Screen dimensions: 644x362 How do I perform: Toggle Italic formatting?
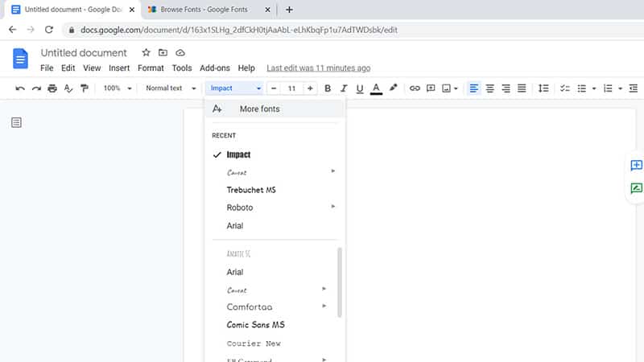(344, 88)
